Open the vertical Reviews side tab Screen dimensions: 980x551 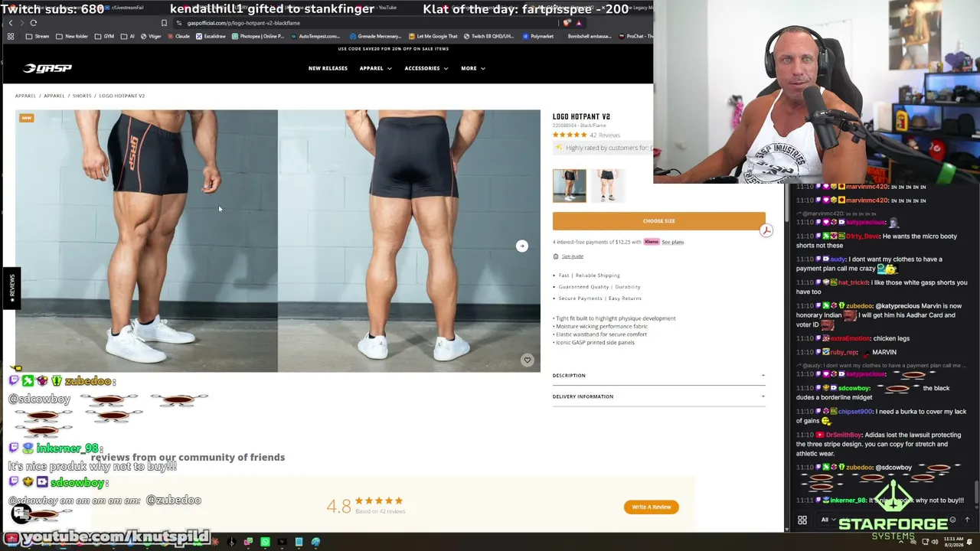pos(11,288)
